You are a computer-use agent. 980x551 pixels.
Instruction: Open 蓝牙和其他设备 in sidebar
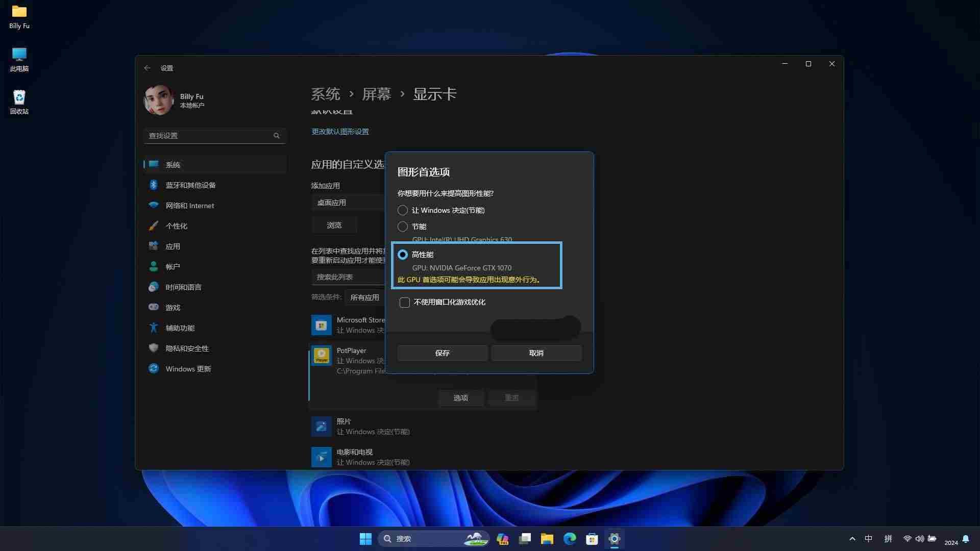coord(190,185)
